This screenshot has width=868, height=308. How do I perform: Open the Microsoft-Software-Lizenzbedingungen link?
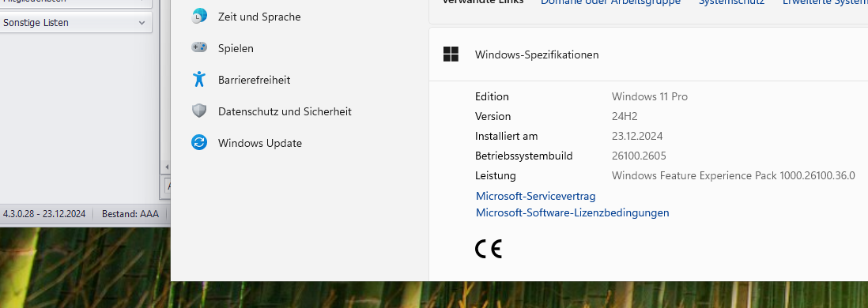pyautogui.click(x=572, y=212)
